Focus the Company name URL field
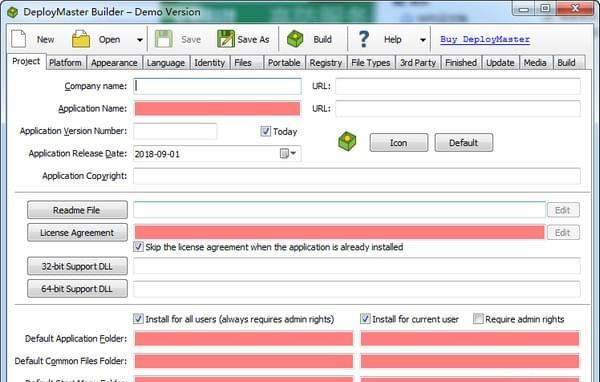This screenshot has width=600, height=382. pos(458,86)
